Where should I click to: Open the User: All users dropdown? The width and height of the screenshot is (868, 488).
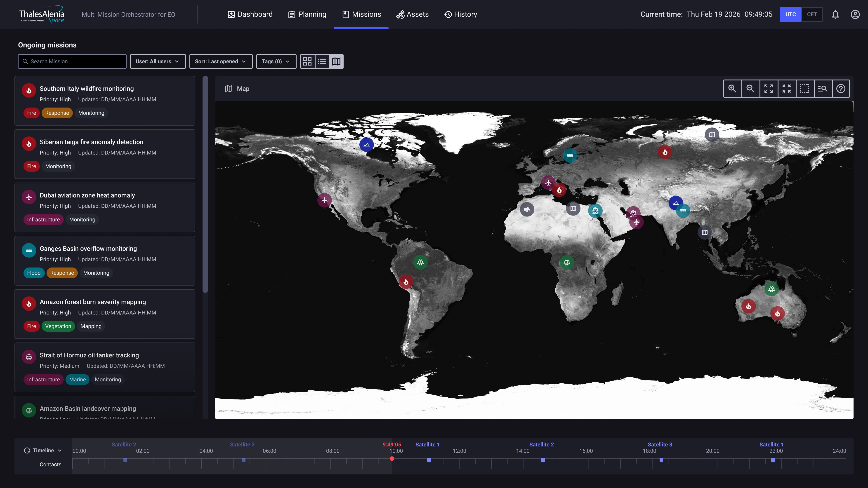[158, 61]
